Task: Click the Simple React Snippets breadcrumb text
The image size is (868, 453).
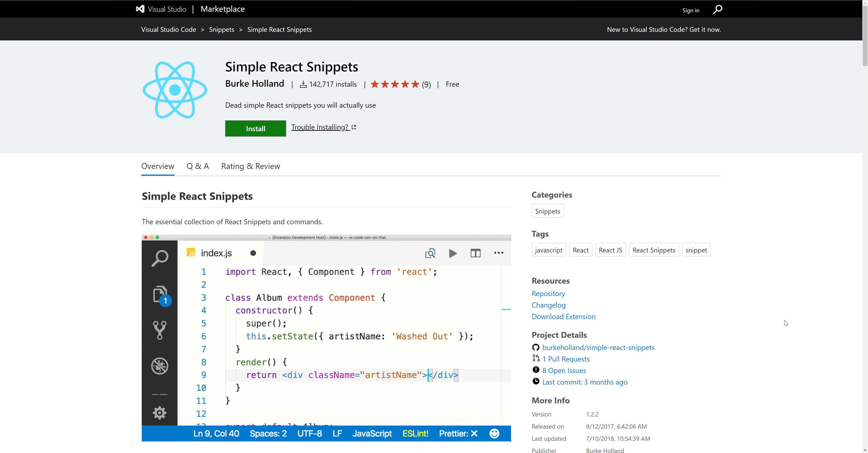Action: point(279,30)
